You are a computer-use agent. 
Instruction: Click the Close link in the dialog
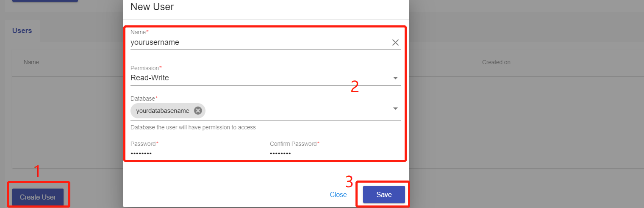(338, 195)
